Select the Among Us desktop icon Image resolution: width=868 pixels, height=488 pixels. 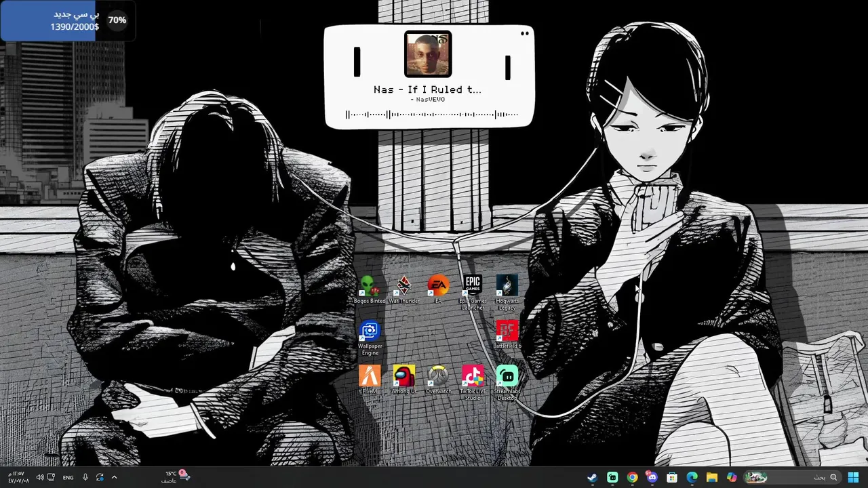[404, 380]
